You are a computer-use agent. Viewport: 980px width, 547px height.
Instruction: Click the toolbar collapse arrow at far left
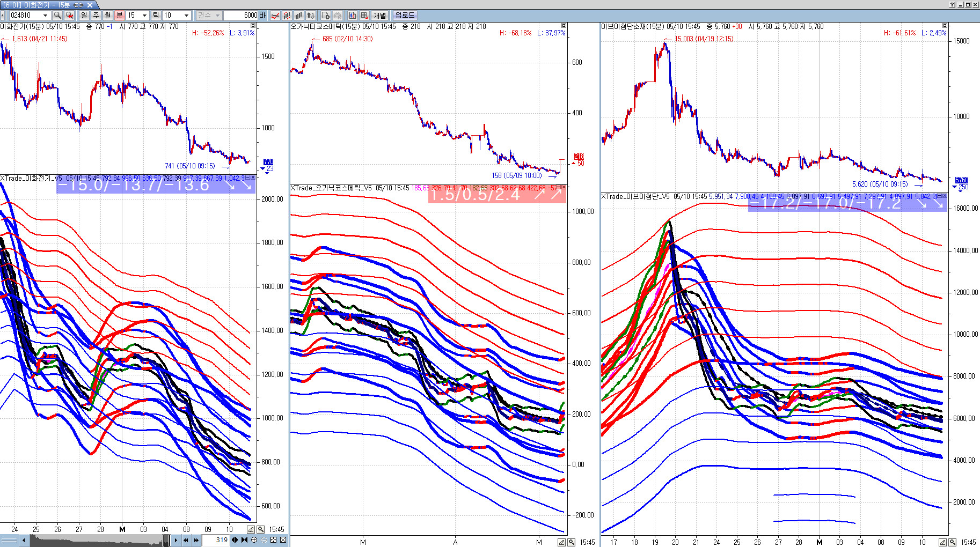tap(3, 16)
